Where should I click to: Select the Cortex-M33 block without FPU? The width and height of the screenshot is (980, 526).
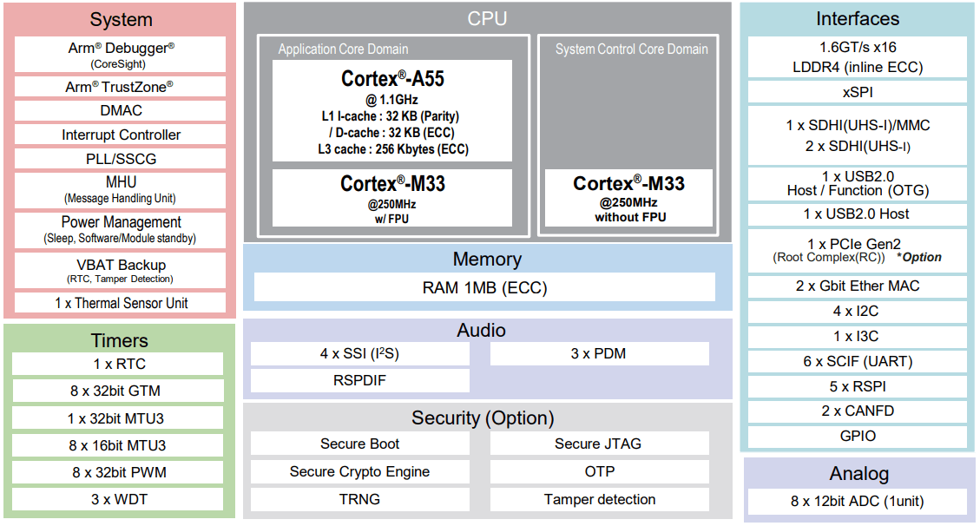[x=628, y=198]
